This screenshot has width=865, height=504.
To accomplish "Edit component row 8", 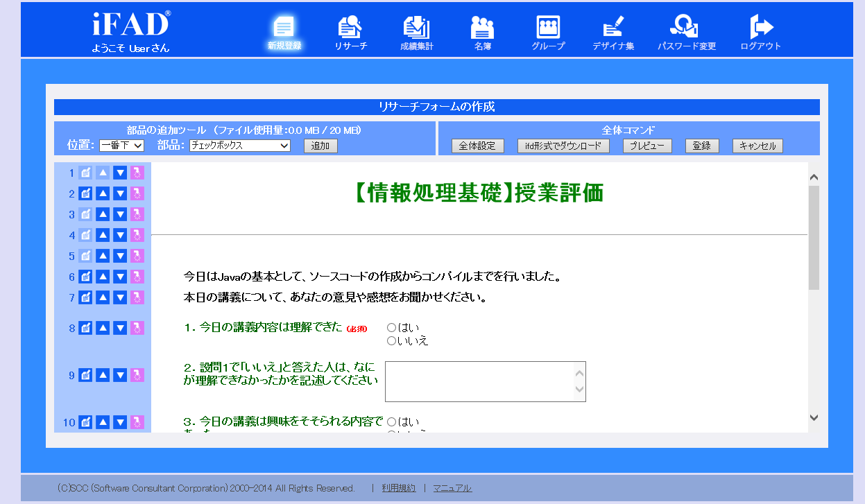I will point(85,328).
